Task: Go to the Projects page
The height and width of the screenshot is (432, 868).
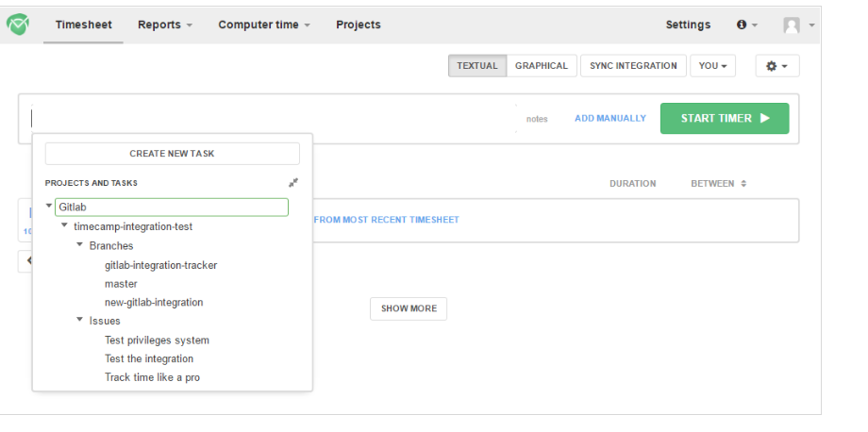Action: (359, 25)
